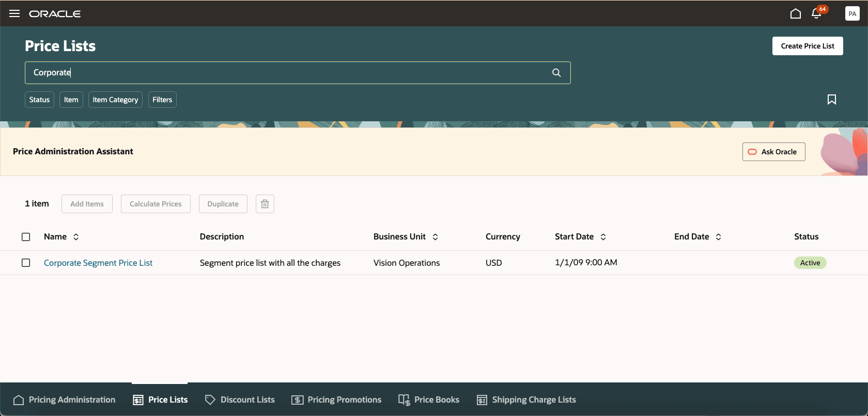Open the hamburger navigation menu
This screenshot has width=868, height=416.
click(14, 13)
